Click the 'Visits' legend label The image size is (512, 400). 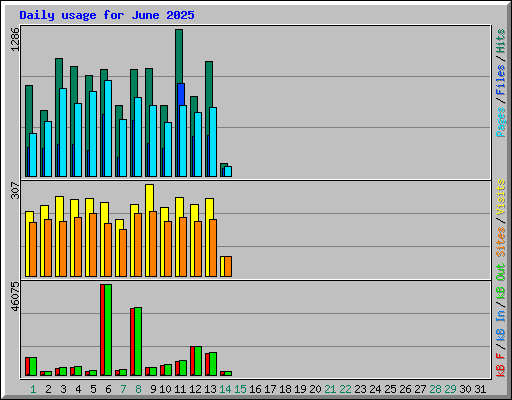(501, 198)
